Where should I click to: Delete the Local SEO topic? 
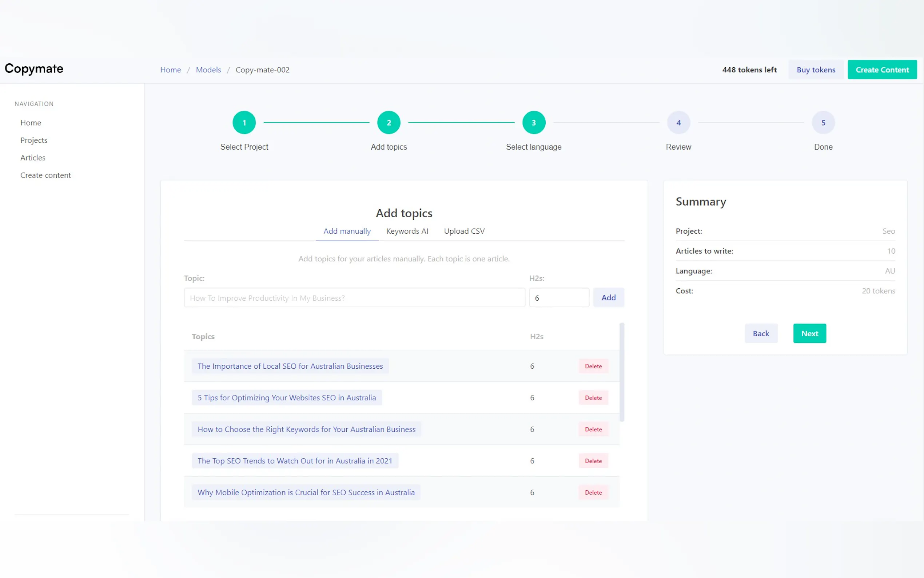point(593,366)
